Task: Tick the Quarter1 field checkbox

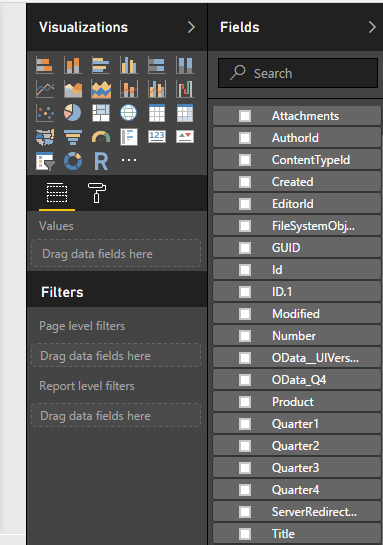Action: [x=245, y=424]
